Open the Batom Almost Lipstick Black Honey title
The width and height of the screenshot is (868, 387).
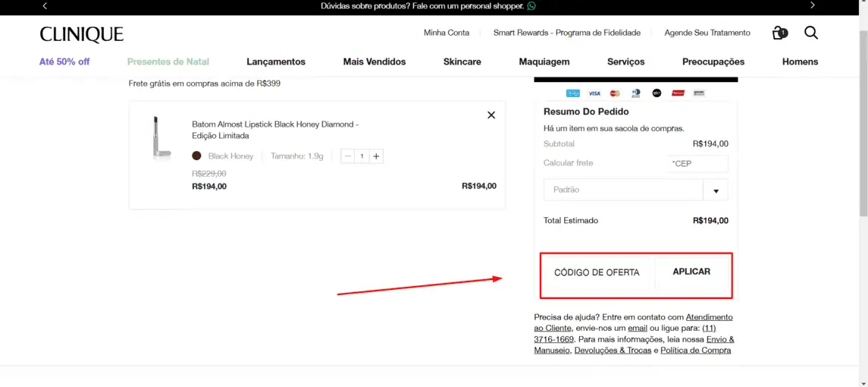[276, 130]
